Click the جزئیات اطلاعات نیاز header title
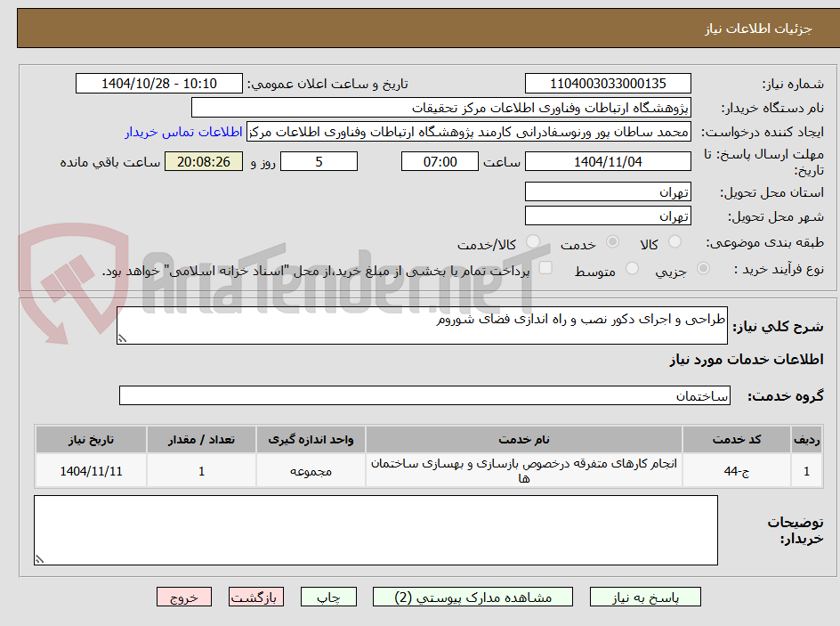 point(758,28)
